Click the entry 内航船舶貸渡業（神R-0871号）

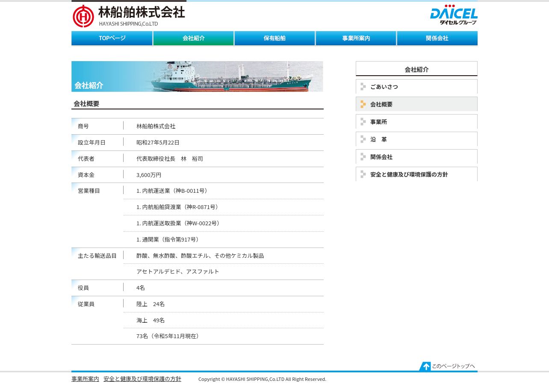(178, 207)
